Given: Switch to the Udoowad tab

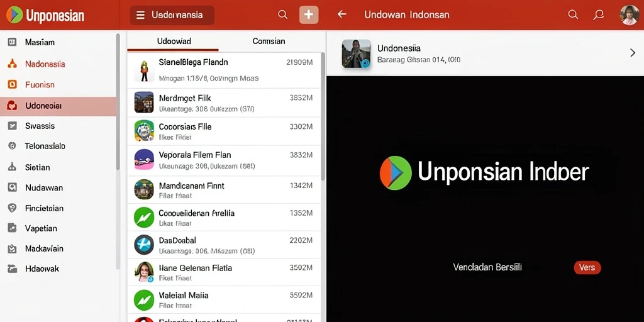Looking at the screenshot, I should (174, 41).
